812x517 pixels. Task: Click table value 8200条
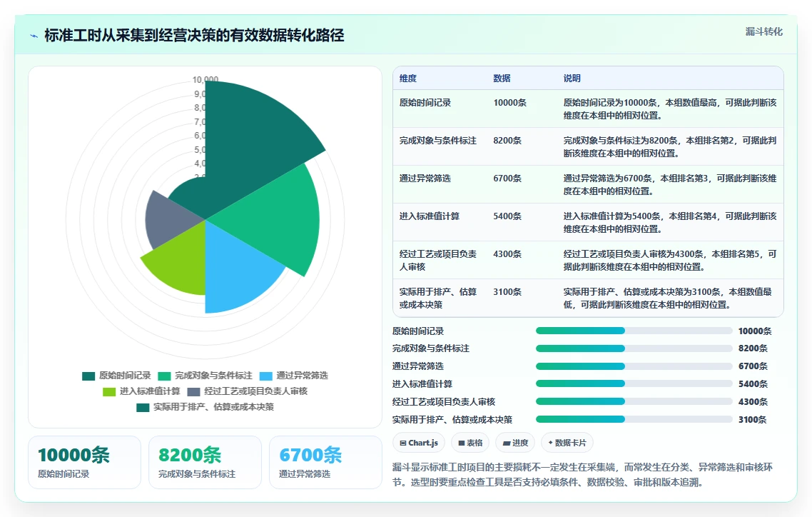(x=507, y=141)
